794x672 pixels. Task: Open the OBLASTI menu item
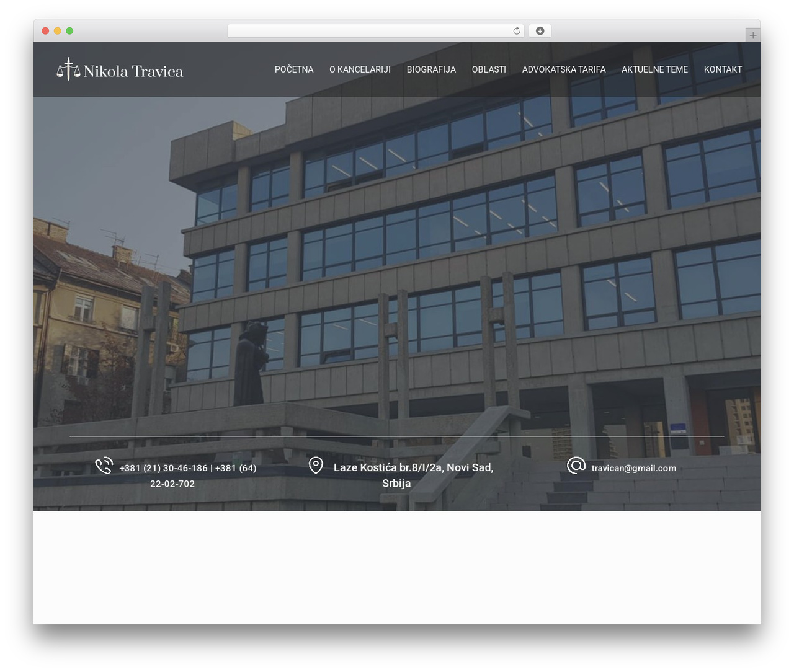pos(489,69)
